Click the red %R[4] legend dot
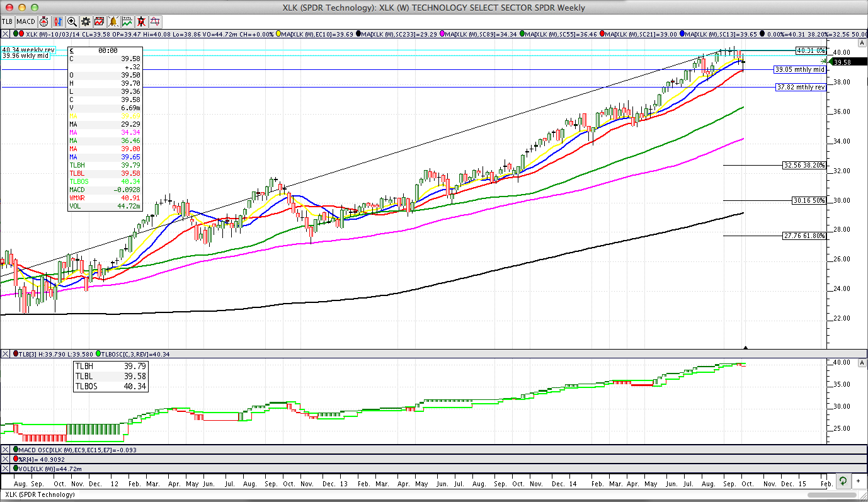This screenshot has width=868, height=502. [16, 459]
